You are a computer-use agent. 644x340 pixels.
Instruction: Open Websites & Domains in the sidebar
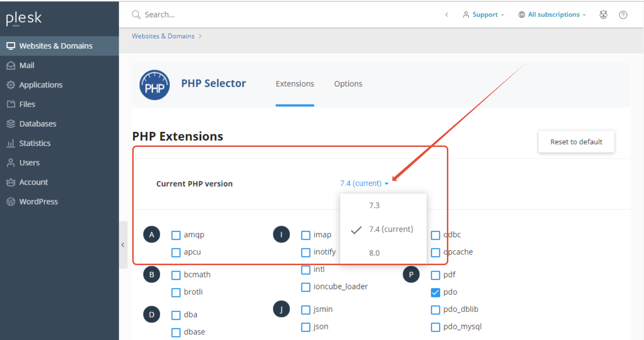[59, 46]
